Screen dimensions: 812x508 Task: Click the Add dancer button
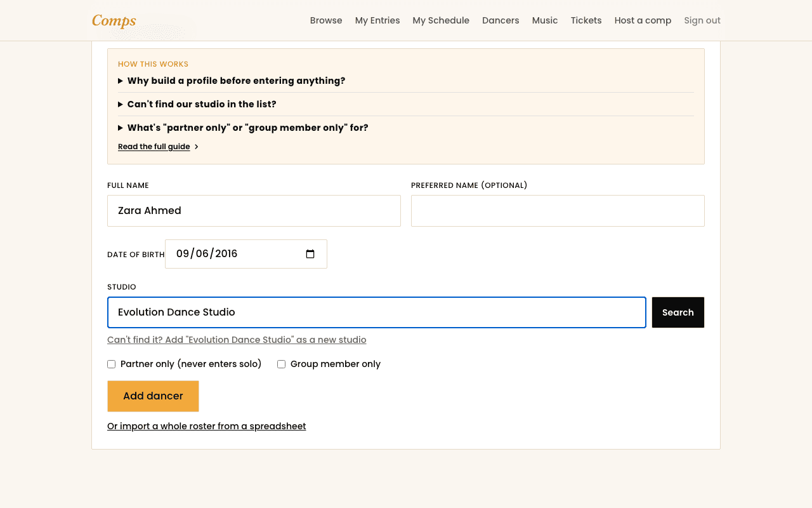[153, 396]
